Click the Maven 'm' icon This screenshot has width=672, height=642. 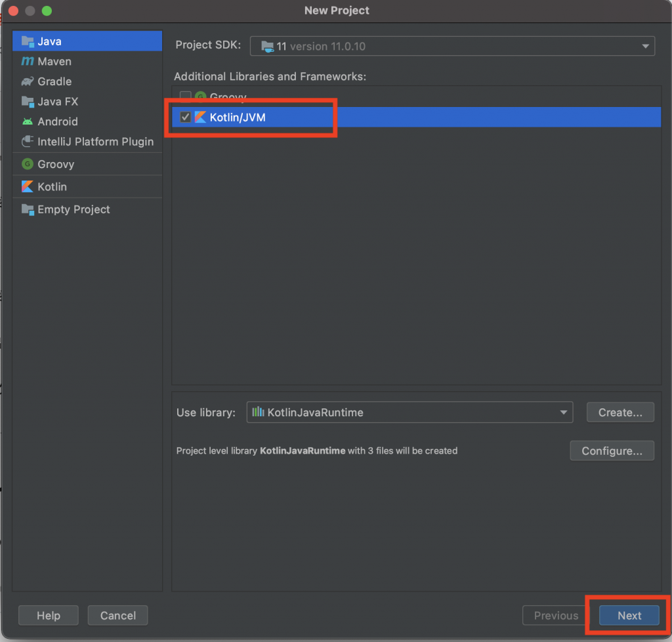(x=28, y=61)
